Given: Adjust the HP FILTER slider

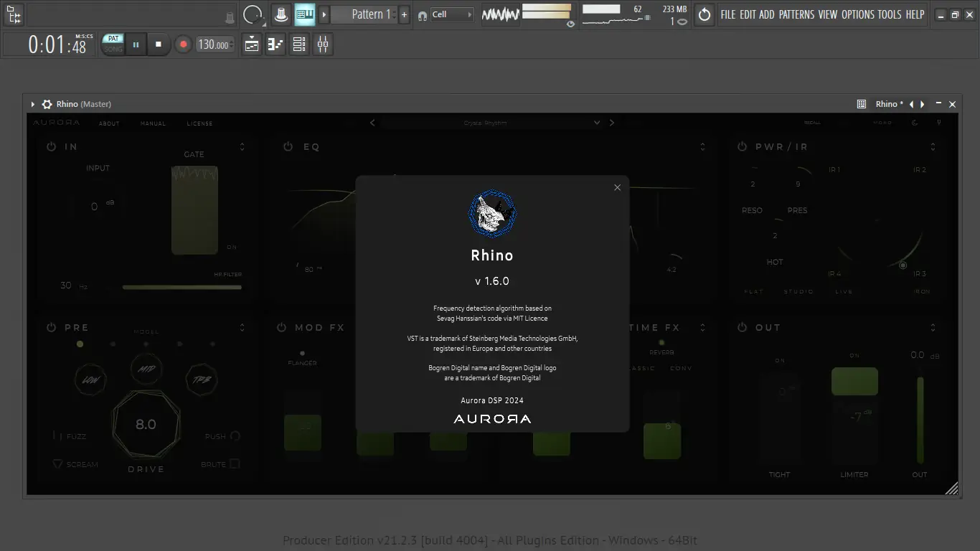Looking at the screenshot, I should [x=182, y=287].
